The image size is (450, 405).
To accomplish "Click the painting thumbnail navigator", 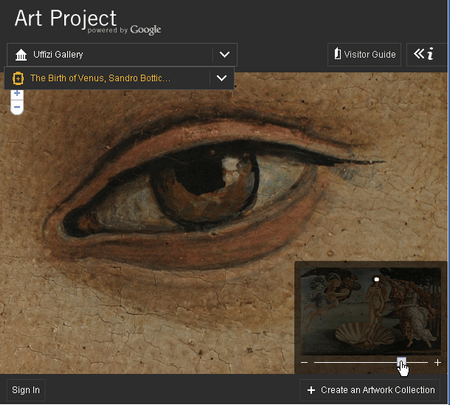I will (371, 311).
